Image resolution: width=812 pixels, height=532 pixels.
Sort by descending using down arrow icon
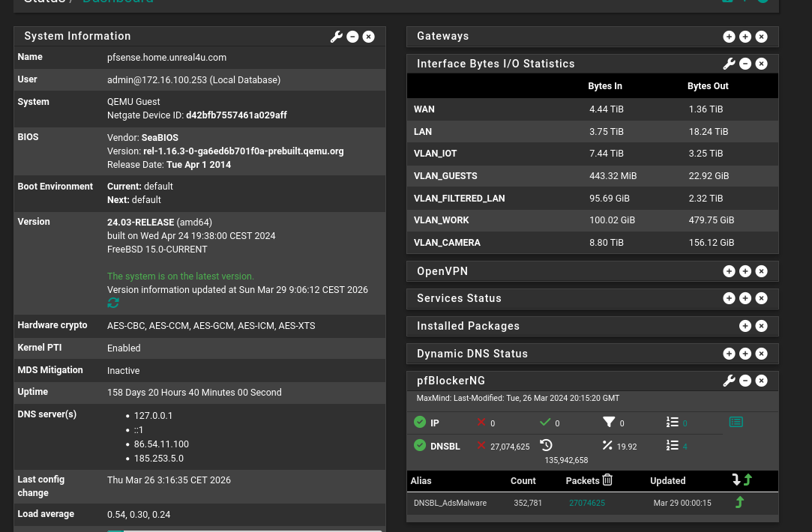coord(736,480)
